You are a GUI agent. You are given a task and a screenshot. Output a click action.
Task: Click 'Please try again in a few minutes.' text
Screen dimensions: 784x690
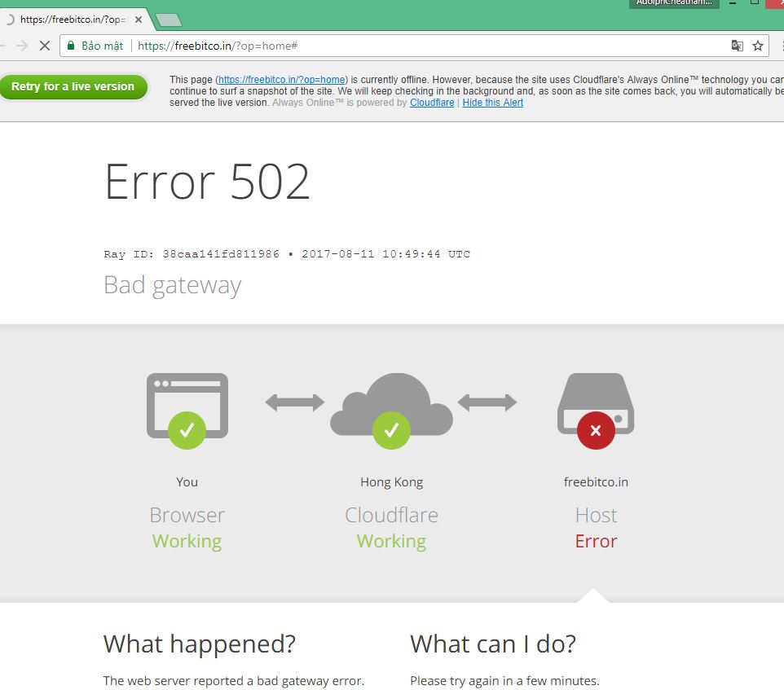click(504, 680)
